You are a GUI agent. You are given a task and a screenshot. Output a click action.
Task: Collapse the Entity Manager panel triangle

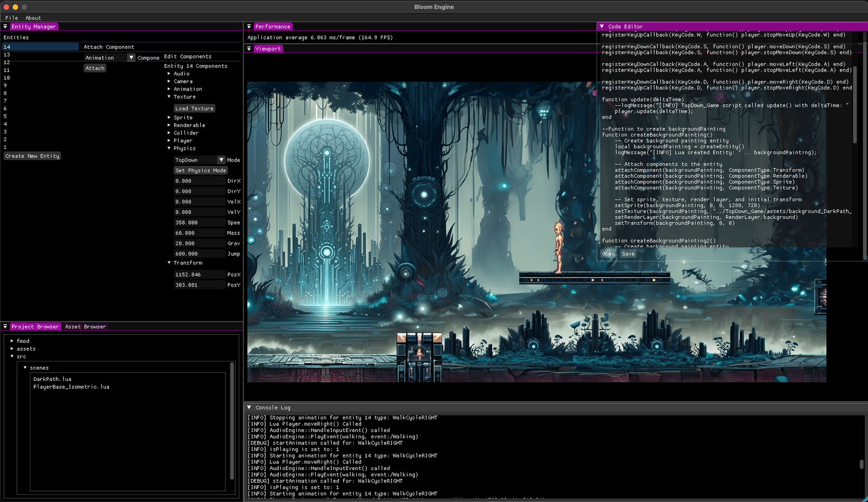[x=5, y=27]
